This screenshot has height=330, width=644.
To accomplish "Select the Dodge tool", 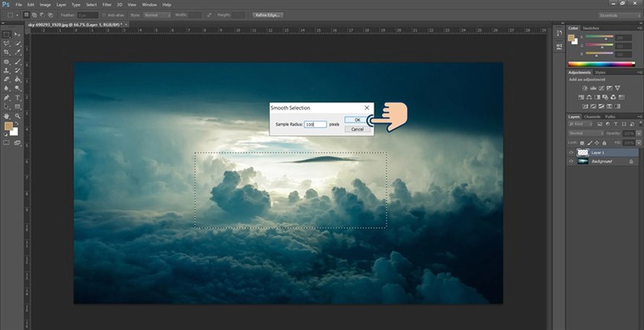I will click(17, 88).
